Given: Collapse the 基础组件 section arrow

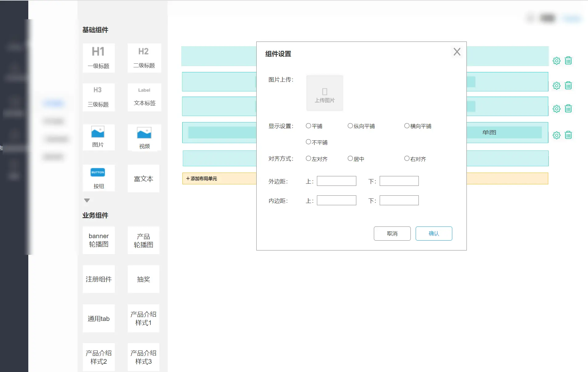Looking at the screenshot, I should tap(87, 200).
